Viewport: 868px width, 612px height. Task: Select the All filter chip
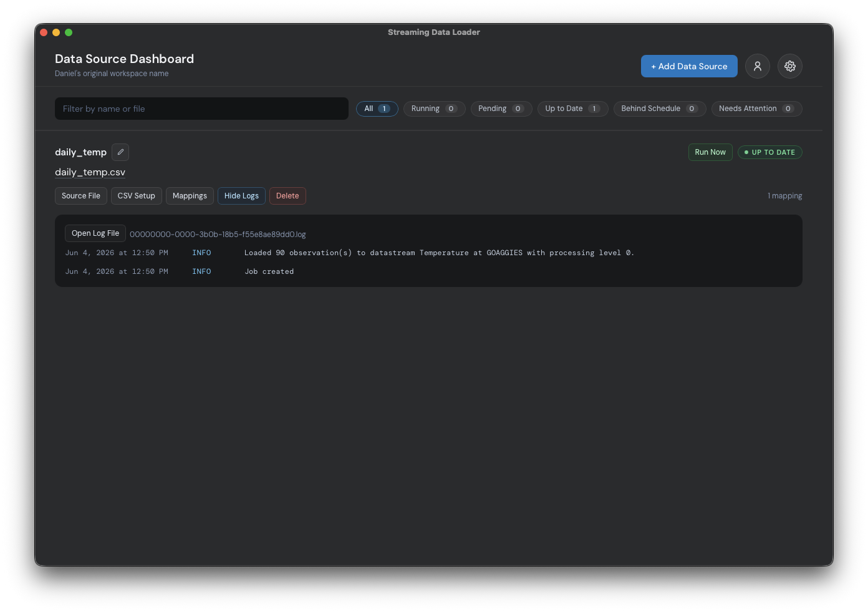tap(377, 109)
